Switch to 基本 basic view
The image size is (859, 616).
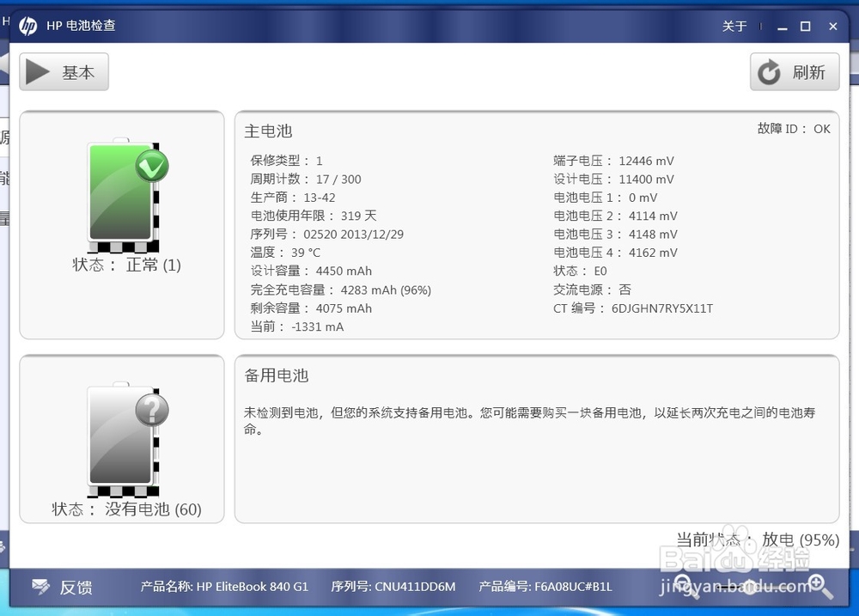pos(64,72)
